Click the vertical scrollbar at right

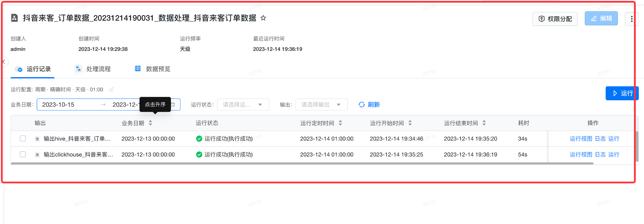point(637,146)
